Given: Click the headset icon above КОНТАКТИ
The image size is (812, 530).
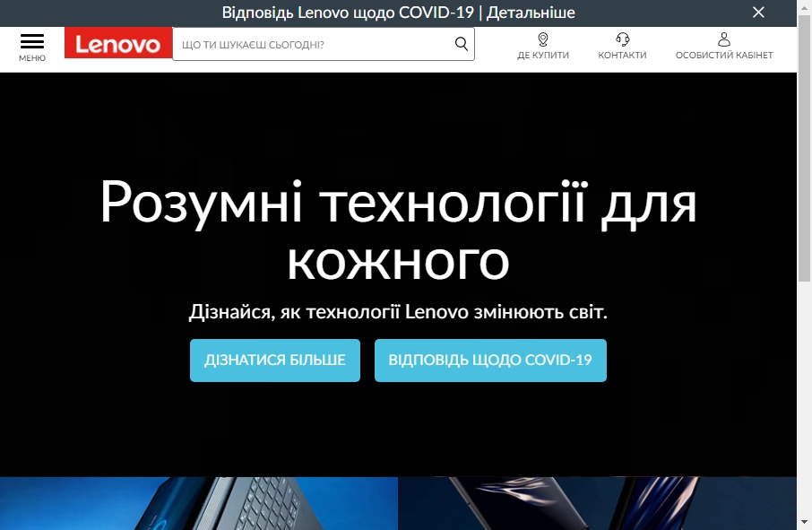Looking at the screenshot, I should click(622, 39).
